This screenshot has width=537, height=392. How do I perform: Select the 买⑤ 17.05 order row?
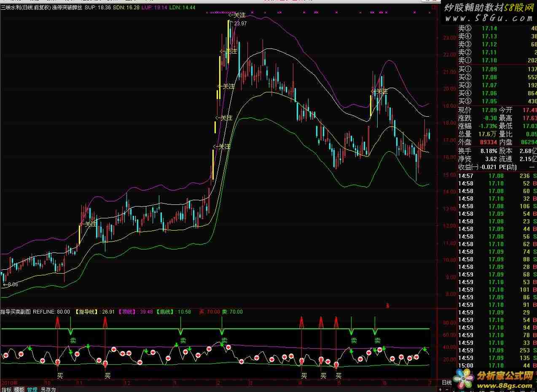tap(497, 102)
